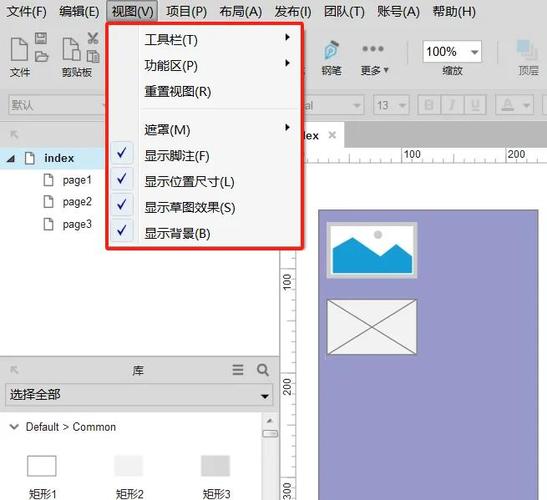This screenshot has height=500, width=547.
Task: Open the 账号(A) menu
Action: 398,12
